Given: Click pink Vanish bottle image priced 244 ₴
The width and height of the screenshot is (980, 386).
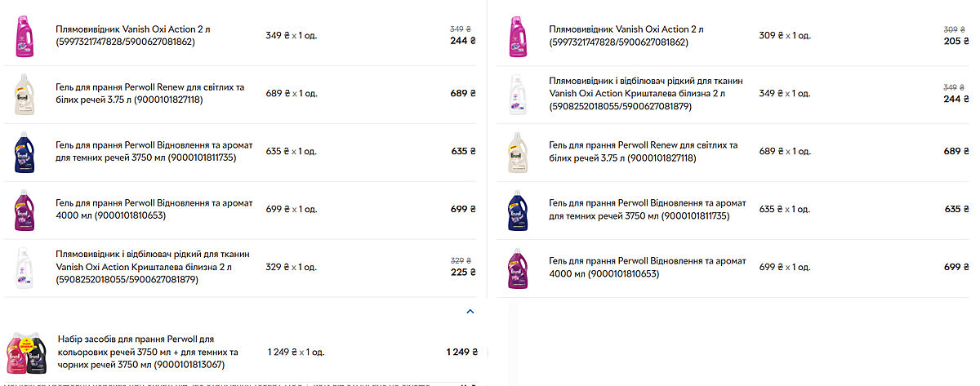Looking at the screenshot, I should click(x=23, y=36).
